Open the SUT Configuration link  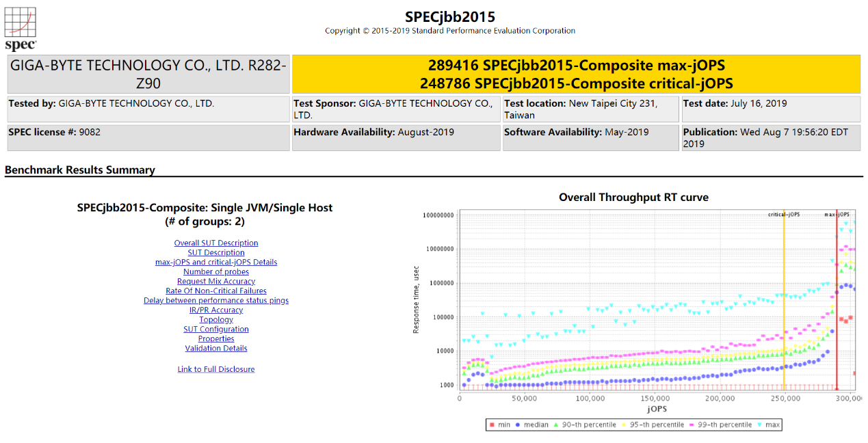click(x=216, y=330)
